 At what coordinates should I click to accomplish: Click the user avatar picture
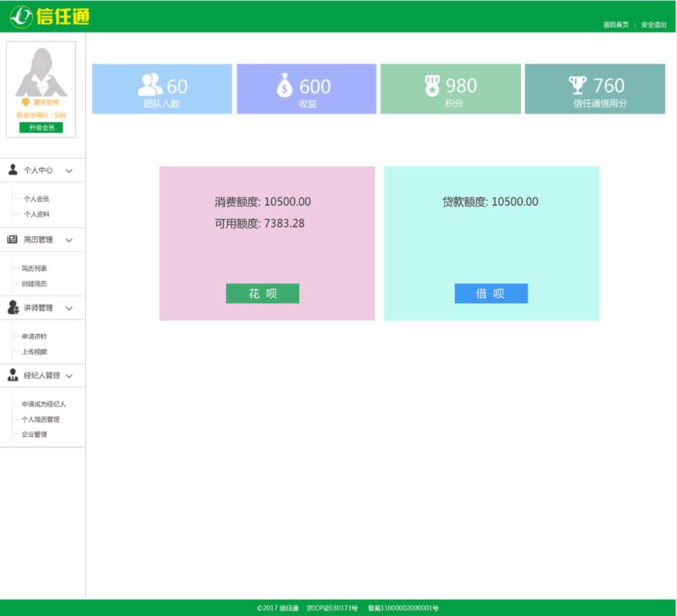(41, 71)
